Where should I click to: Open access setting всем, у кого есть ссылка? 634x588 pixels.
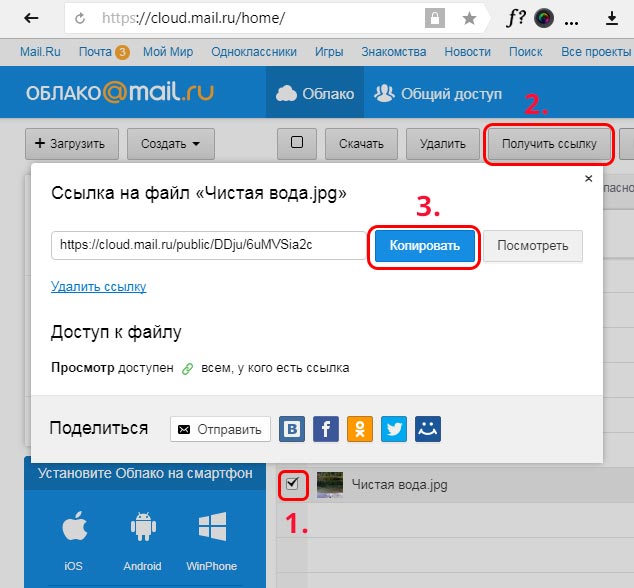click(x=275, y=368)
